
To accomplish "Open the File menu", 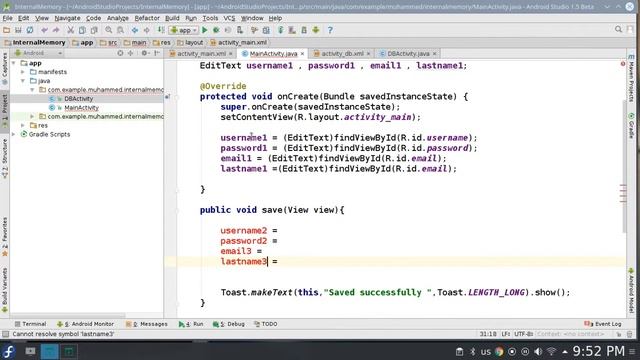I will coord(7,18).
